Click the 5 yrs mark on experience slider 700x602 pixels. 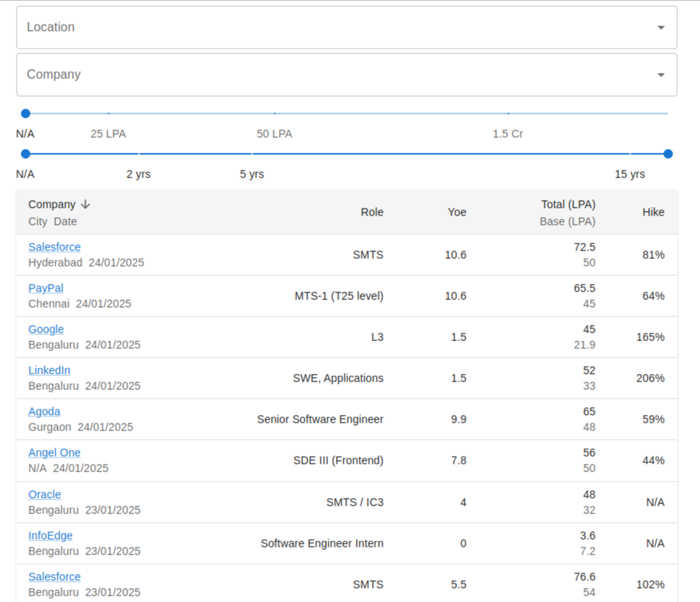pyautogui.click(x=252, y=154)
